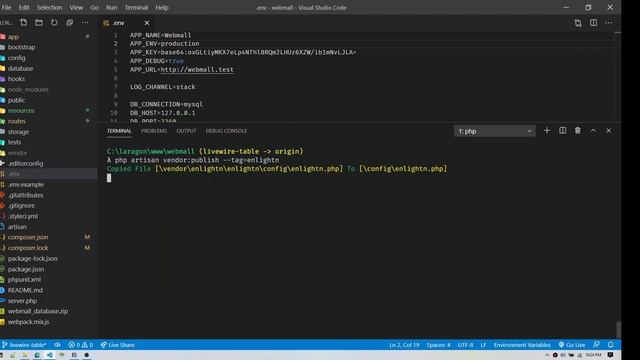The height and width of the screenshot is (360, 640).
Task: Click the New File icon in explorer toolbar
Action: point(24,22)
